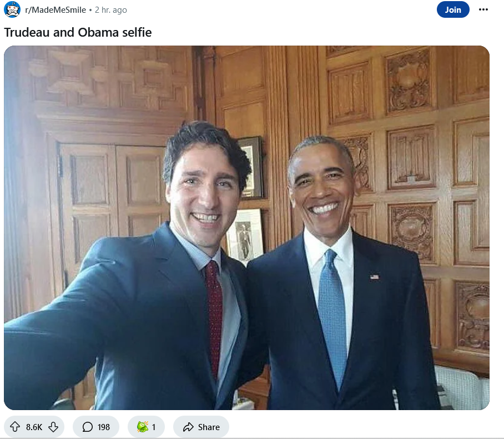Open the 'Trudeau and Obama selfie' post title
Image resolution: width=504 pixels, height=439 pixels.
[78, 32]
